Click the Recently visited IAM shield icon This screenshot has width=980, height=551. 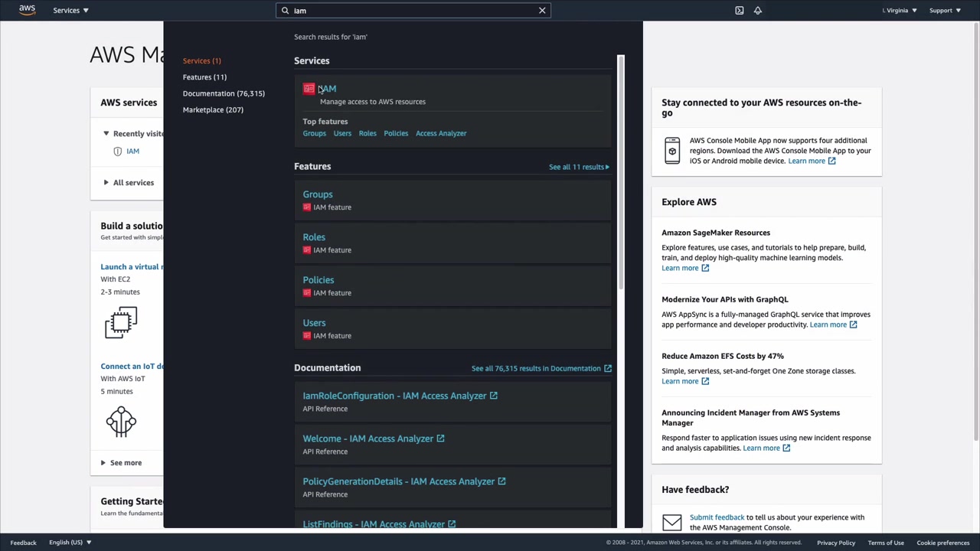(118, 152)
